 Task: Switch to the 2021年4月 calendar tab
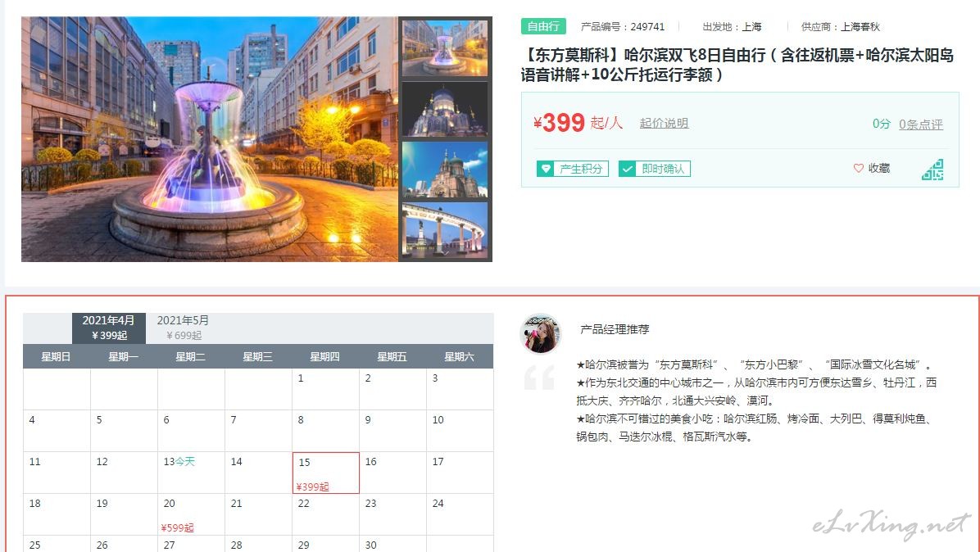point(109,328)
